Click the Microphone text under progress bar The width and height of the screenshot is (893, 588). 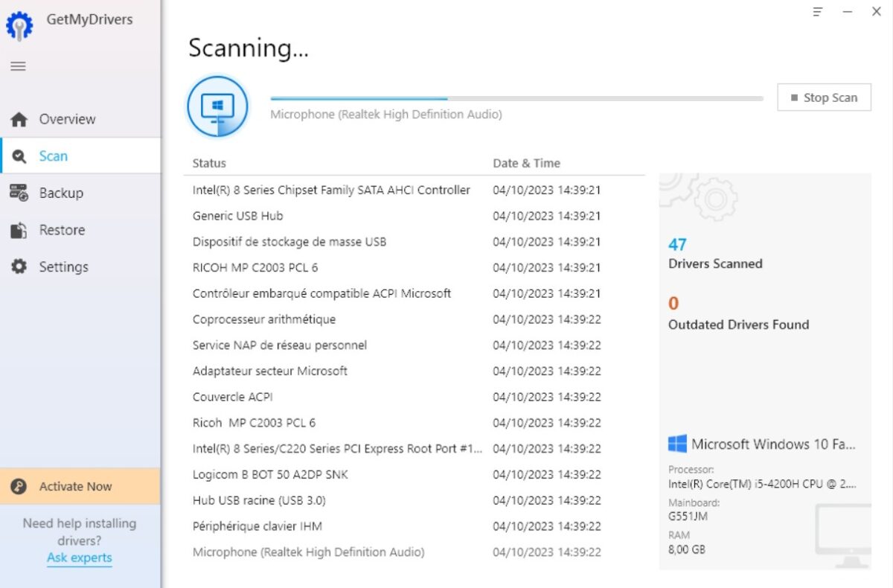(385, 115)
